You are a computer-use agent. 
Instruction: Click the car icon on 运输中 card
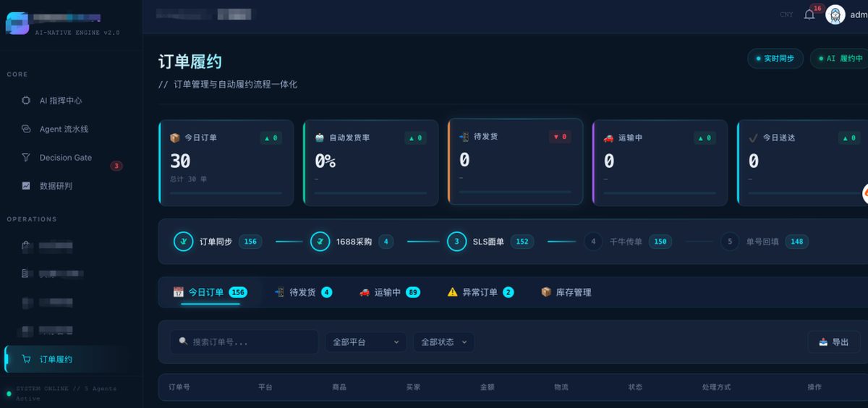click(608, 137)
